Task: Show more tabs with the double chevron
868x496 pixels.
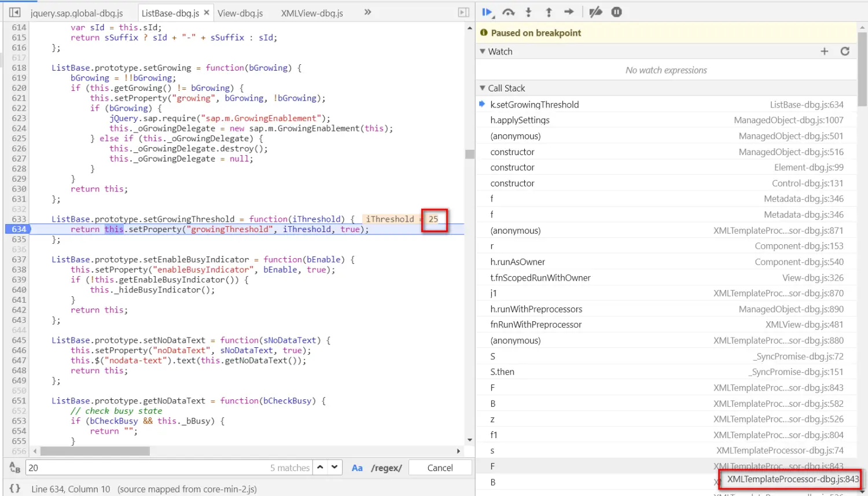Action: pyautogui.click(x=367, y=12)
